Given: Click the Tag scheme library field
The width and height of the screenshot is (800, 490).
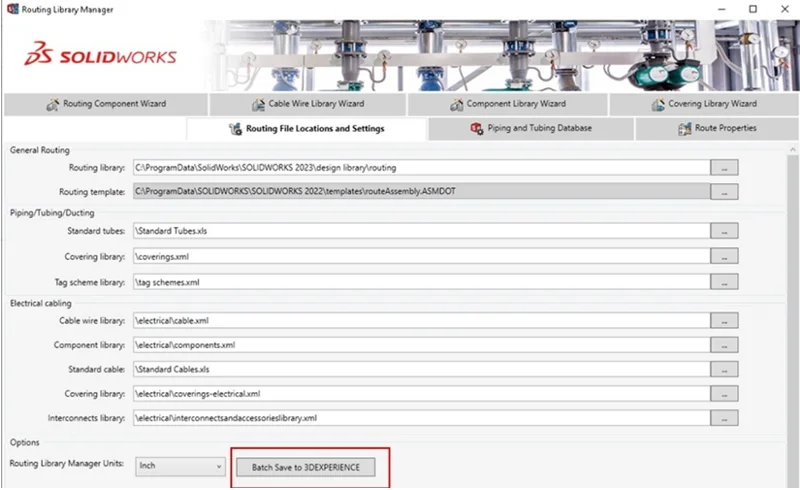Looking at the screenshot, I should 421,282.
